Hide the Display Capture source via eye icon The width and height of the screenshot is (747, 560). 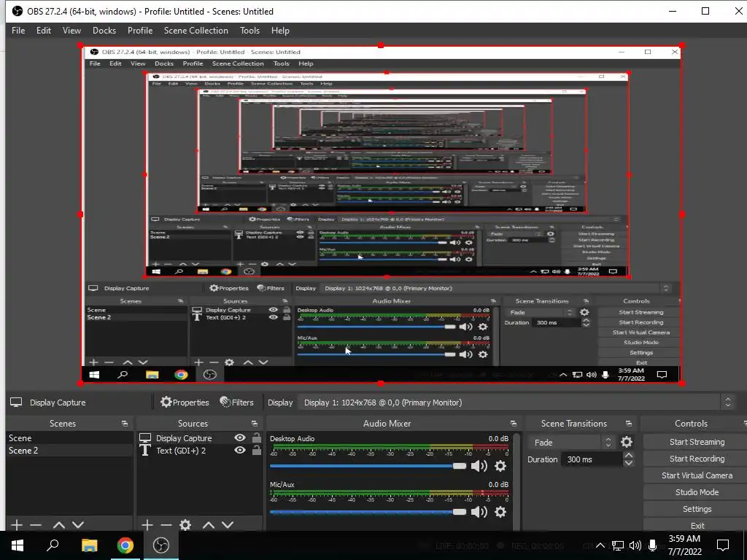(x=240, y=437)
